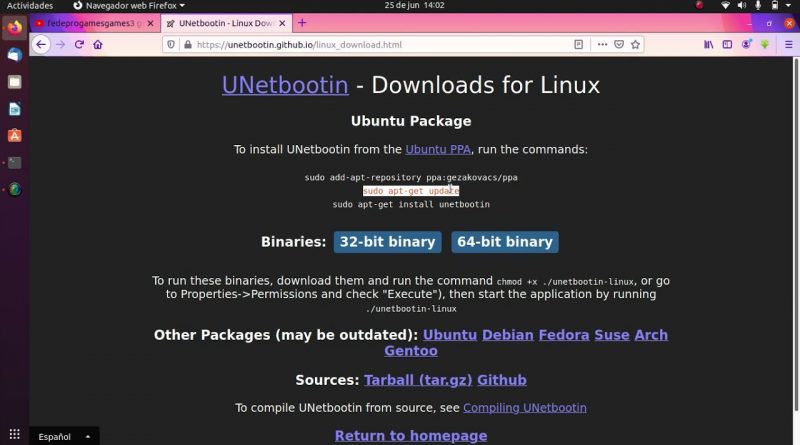Open the Library toolbar icon
Viewport: 800px width, 445px height.
pyautogui.click(x=709, y=44)
